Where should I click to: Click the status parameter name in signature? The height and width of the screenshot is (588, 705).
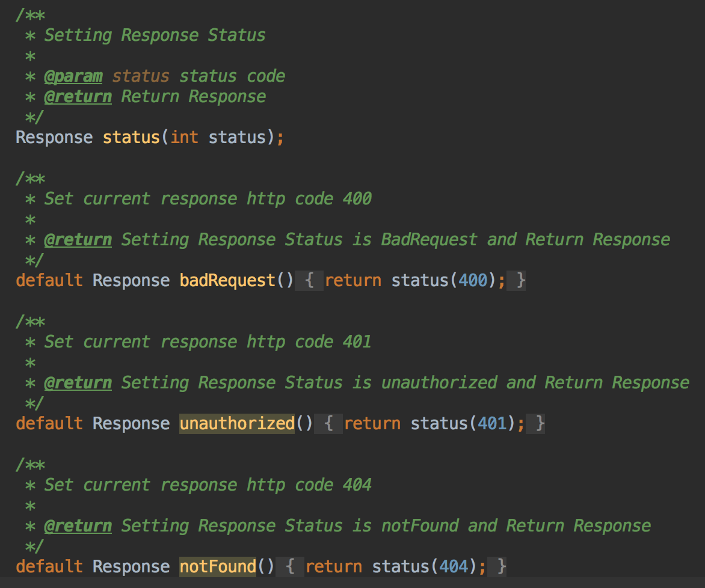pyautogui.click(x=240, y=137)
